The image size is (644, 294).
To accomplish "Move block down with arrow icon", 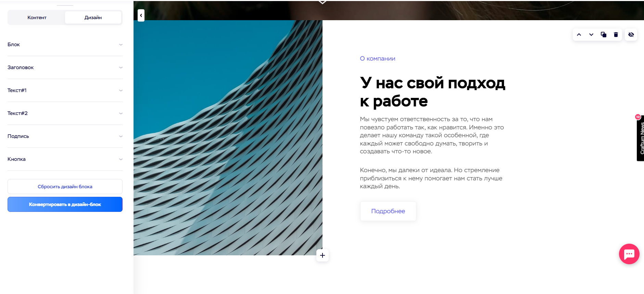I will [x=591, y=35].
